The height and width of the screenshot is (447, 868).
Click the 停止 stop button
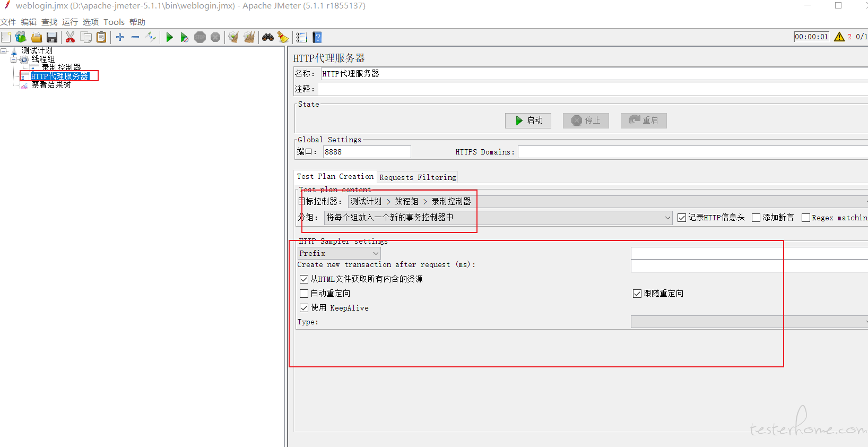point(586,121)
